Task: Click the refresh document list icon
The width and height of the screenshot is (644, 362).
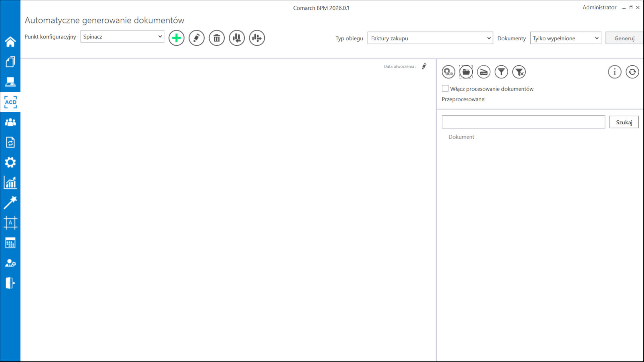Action: 632,72
